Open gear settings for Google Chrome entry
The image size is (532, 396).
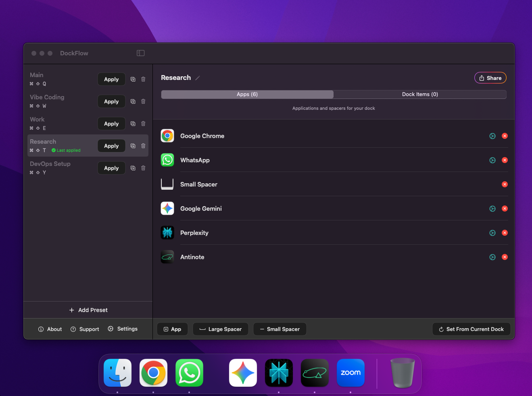pyautogui.click(x=492, y=136)
